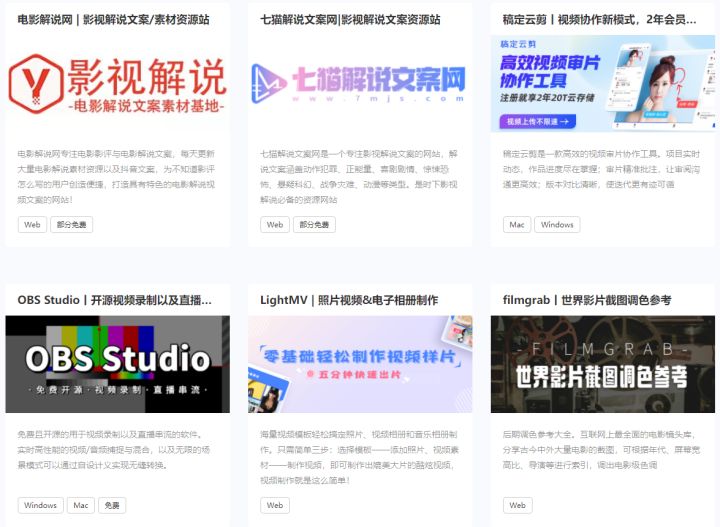The width and height of the screenshot is (720, 527).
Task: Click the 七猫解说文案网 banner image
Action: click(360, 84)
